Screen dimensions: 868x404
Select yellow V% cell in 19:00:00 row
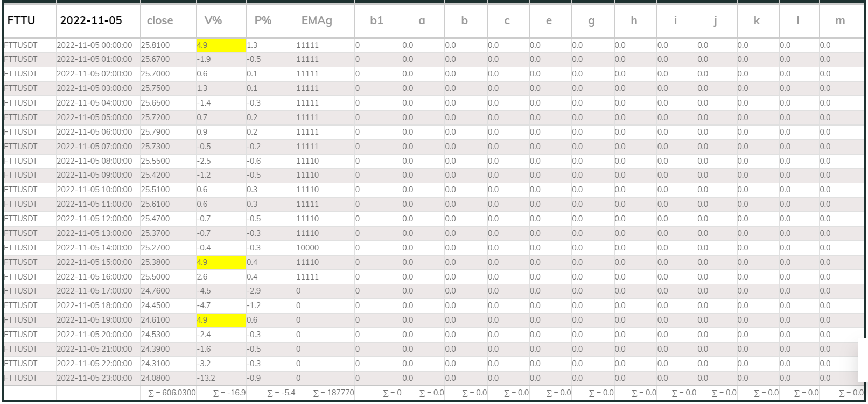[221, 320]
